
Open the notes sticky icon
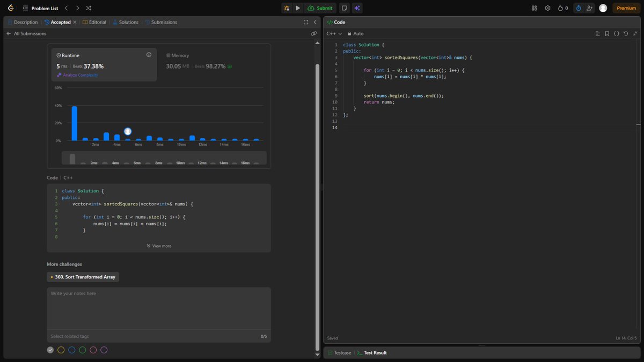(344, 8)
